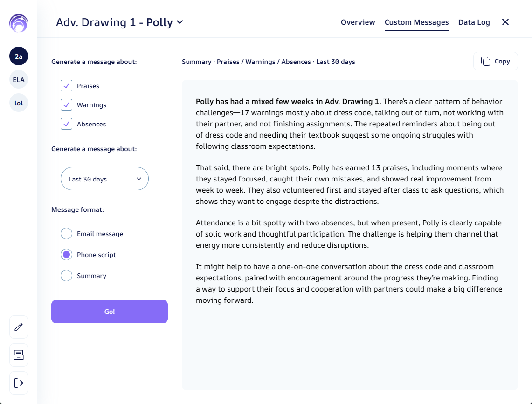The width and height of the screenshot is (532, 404).
Task: Click the pencil edit icon
Action: 19,327
